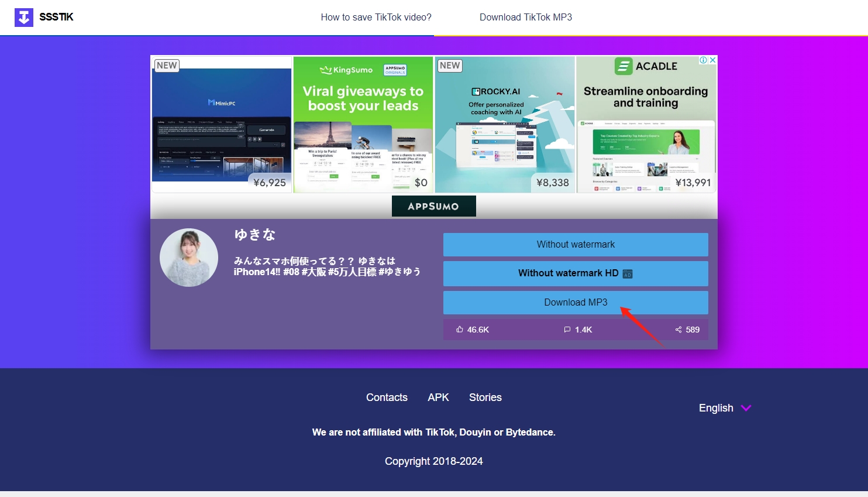The width and height of the screenshot is (868, 497).
Task: Click the NEW badge on ROCKY.AI ad
Action: [450, 66]
